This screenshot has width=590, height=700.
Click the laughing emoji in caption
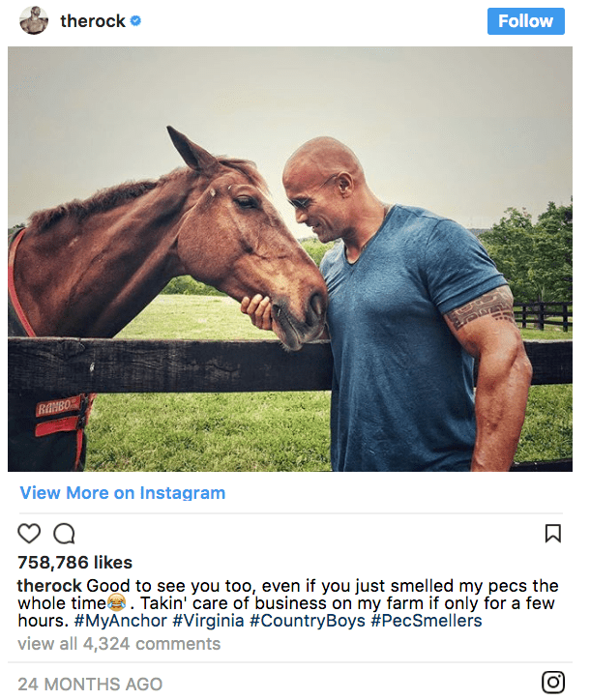pyautogui.click(x=117, y=603)
